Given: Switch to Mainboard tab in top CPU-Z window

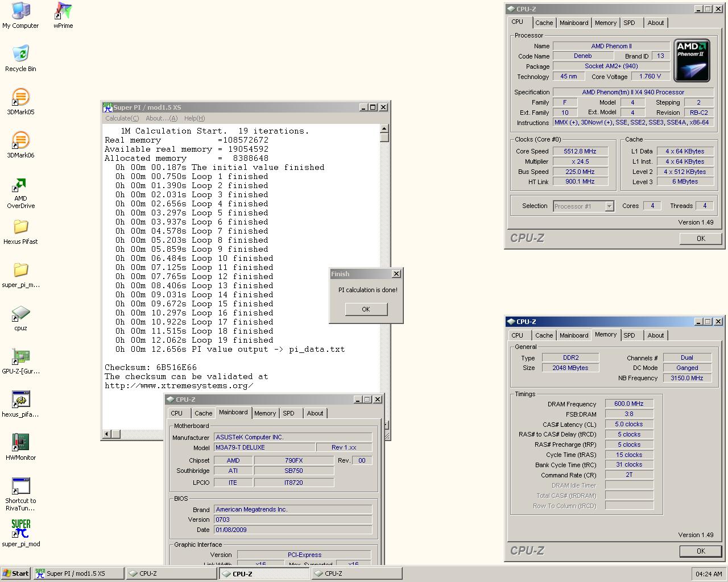Looking at the screenshot, I should point(574,23).
